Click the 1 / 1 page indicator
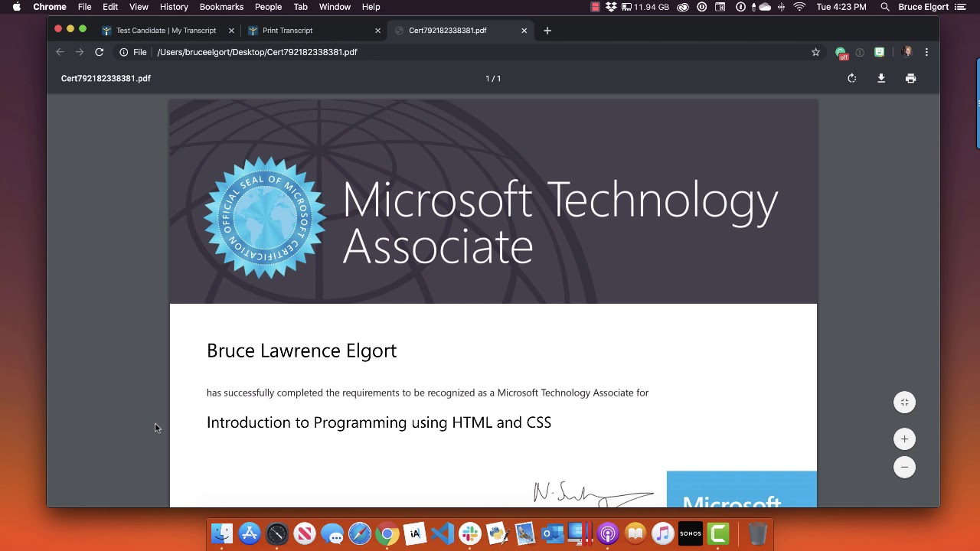 coord(493,78)
